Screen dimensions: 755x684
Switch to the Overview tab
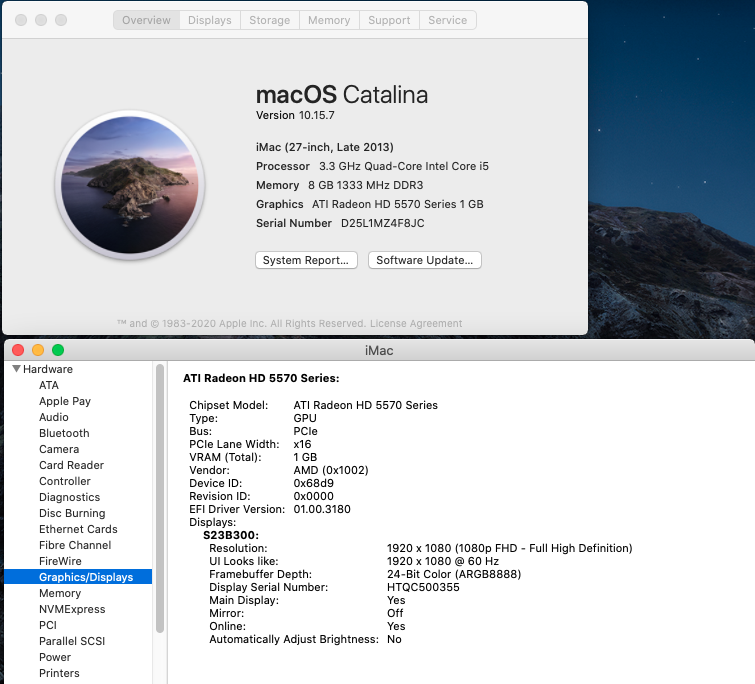[146, 20]
